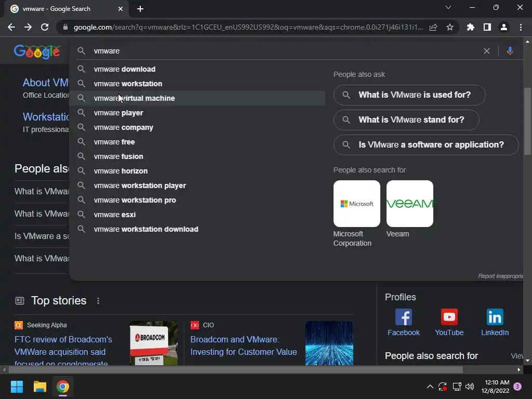Choose suggestion "vmware workstation download"
532x399 pixels.
tap(197, 229)
